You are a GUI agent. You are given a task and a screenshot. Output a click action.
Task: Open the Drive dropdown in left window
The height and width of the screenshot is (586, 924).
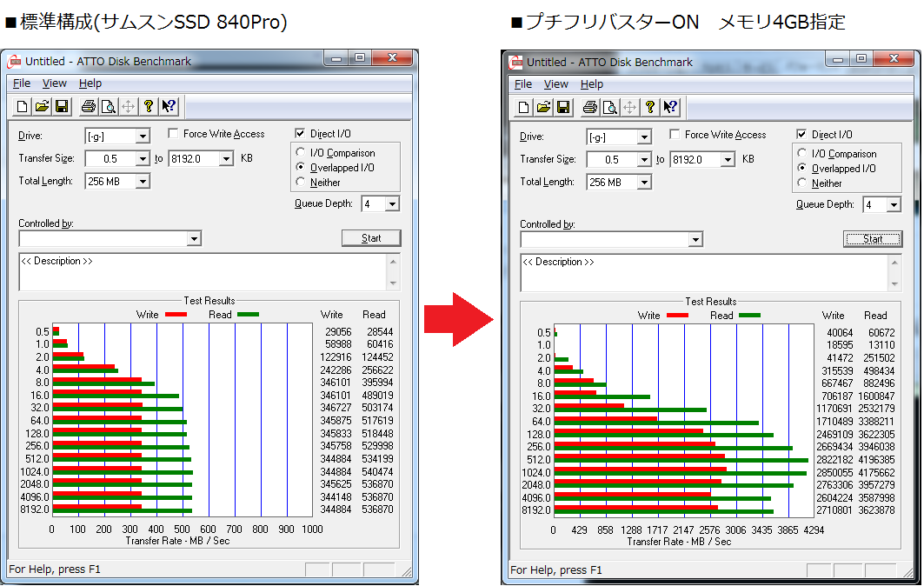143,137
